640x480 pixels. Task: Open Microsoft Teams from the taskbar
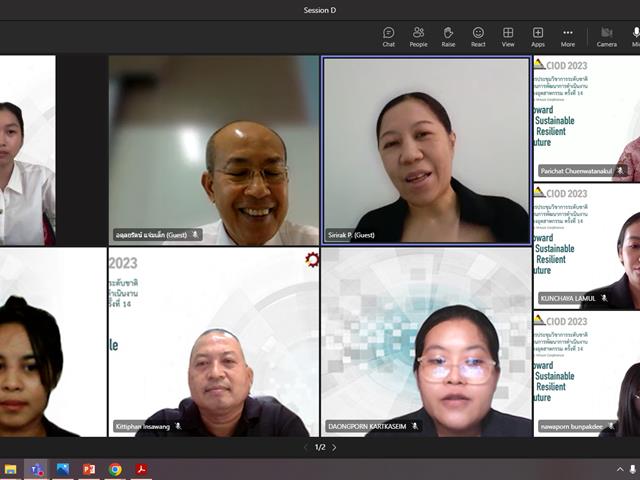(x=36, y=469)
